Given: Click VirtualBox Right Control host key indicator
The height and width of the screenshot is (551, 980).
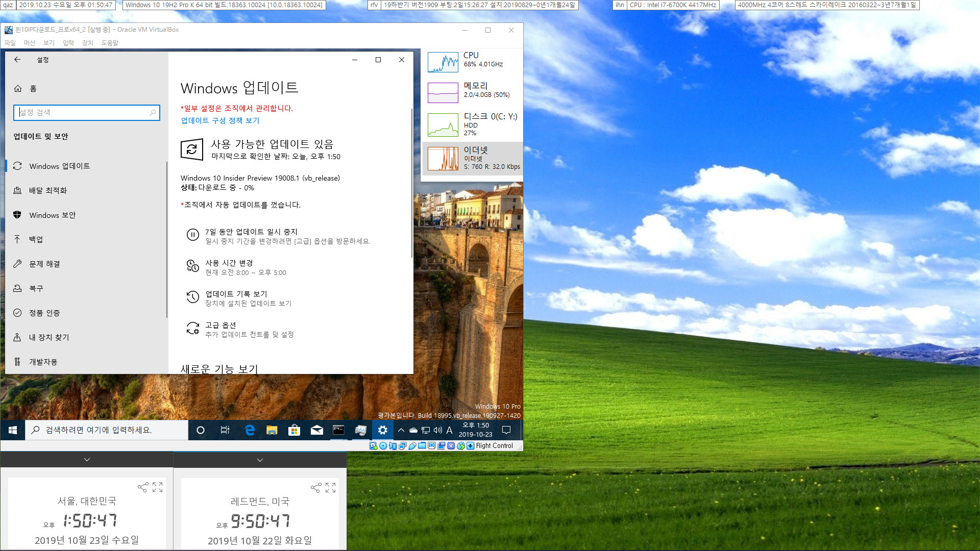Looking at the screenshot, I should [x=494, y=446].
